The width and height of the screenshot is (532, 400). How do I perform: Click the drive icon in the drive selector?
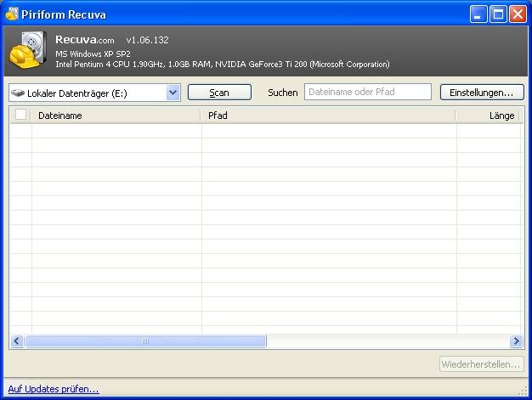(18, 93)
